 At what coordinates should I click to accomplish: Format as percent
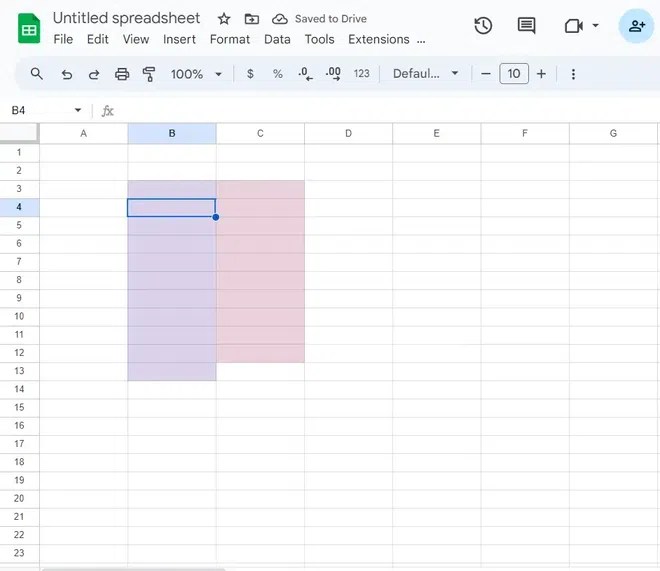(277, 74)
